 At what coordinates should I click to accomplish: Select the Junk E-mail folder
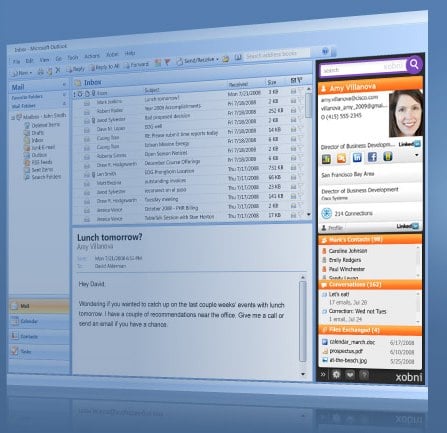(39, 147)
